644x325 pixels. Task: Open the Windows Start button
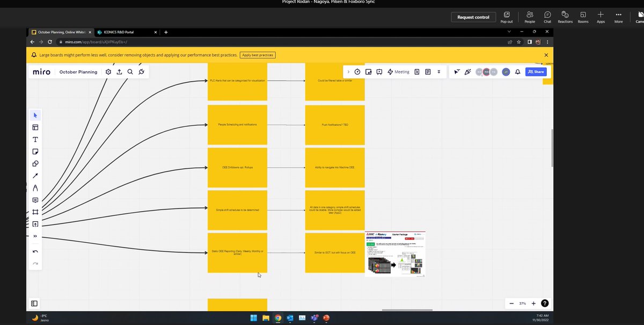[253, 318]
